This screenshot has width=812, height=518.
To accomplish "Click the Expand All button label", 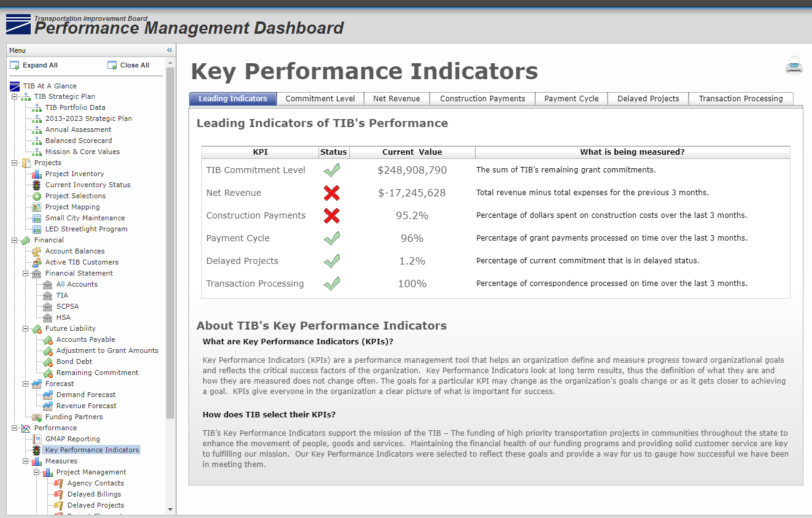I will point(41,65).
